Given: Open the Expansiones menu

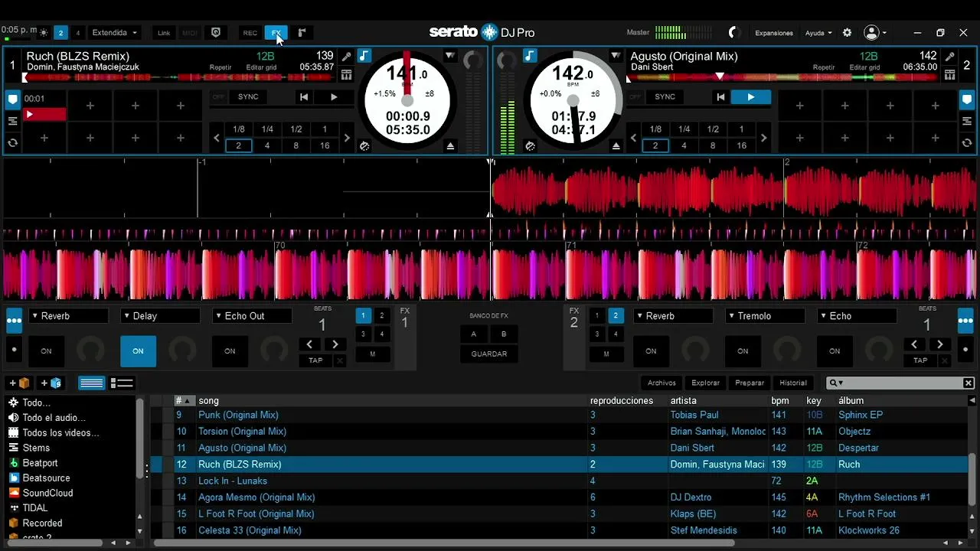Looking at the screenshot, I should pos(774,33).
